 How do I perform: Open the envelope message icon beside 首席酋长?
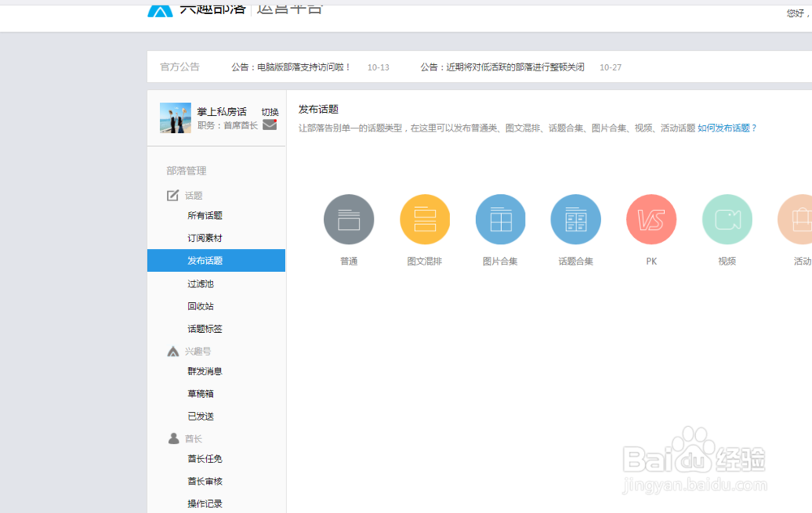(x=268, y=126)
